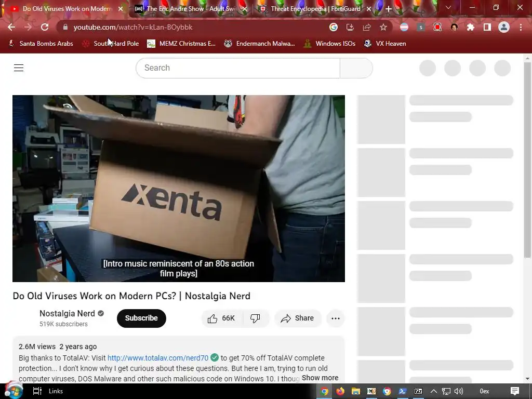Viewport: 532px width, 399px height.
Task: Click the 519K subscribers text
Action: click(x=63, y=324)
